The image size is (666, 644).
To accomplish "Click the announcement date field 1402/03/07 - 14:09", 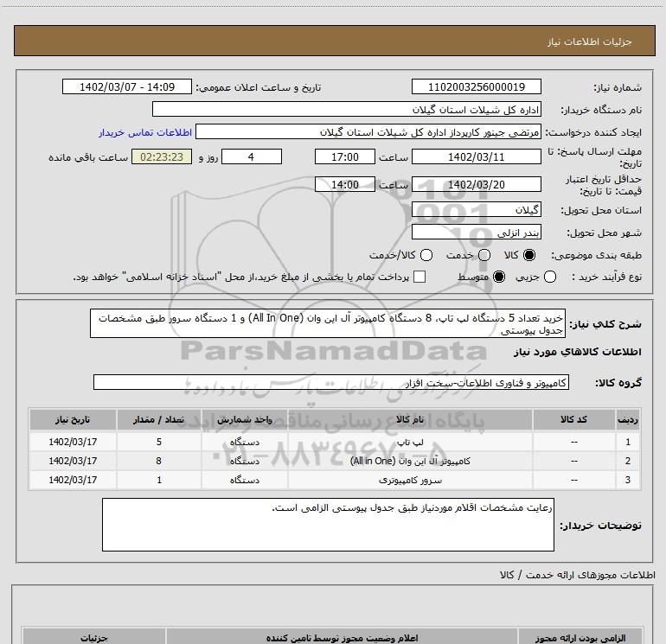I will (x=127, y=86).
